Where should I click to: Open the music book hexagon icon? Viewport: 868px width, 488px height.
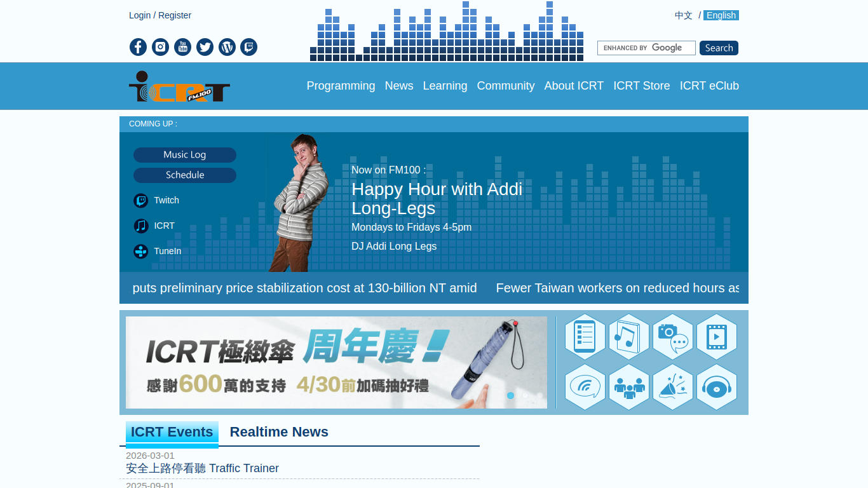[629, 337]
